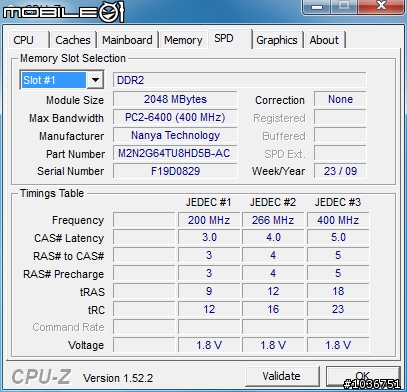Click JEDEC #2 Voltage 1.8 V
Viewport: 407px width, 392px height.
point(273,345)
